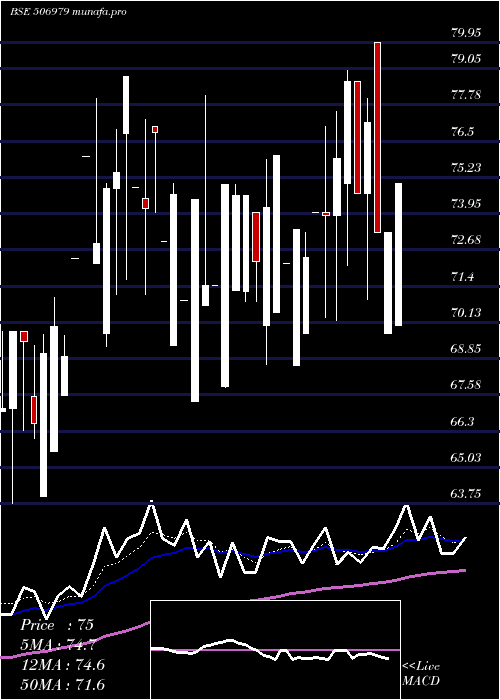The height and width of the screenshot is (700, 500).
Task: Click the 68.85 price axis label
Action: (x=466, y=349)
